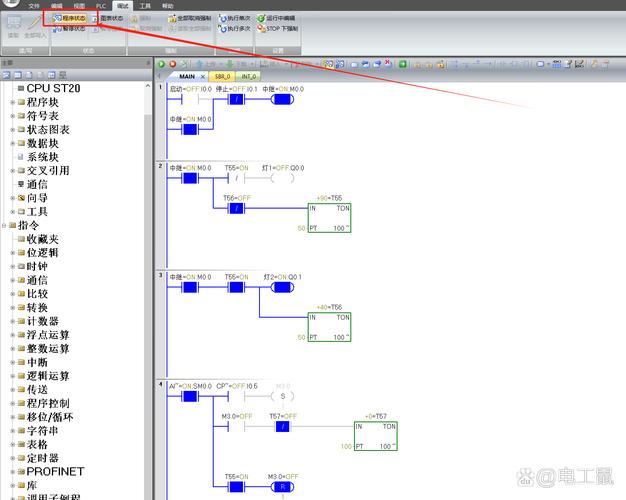Open the 文件 (File) menu

(x=34, y=5)
